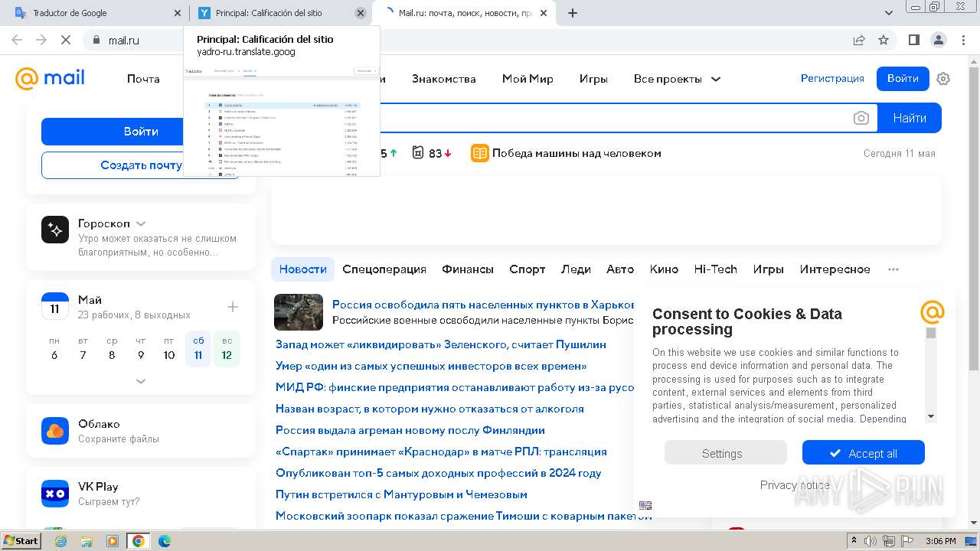The height and width of the screenshot is (551, 980).
Task: Click the volume icon in system tray
Action: (x=870, y=541)
